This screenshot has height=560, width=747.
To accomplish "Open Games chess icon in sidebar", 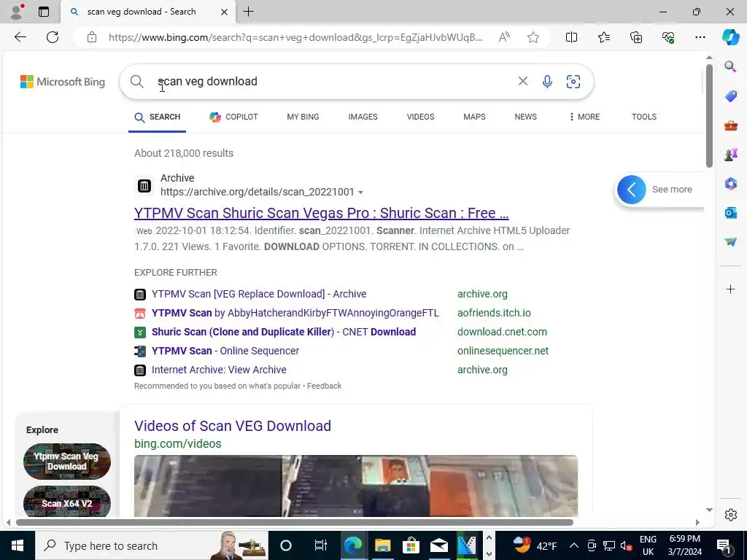I will [x=730, y=155].
